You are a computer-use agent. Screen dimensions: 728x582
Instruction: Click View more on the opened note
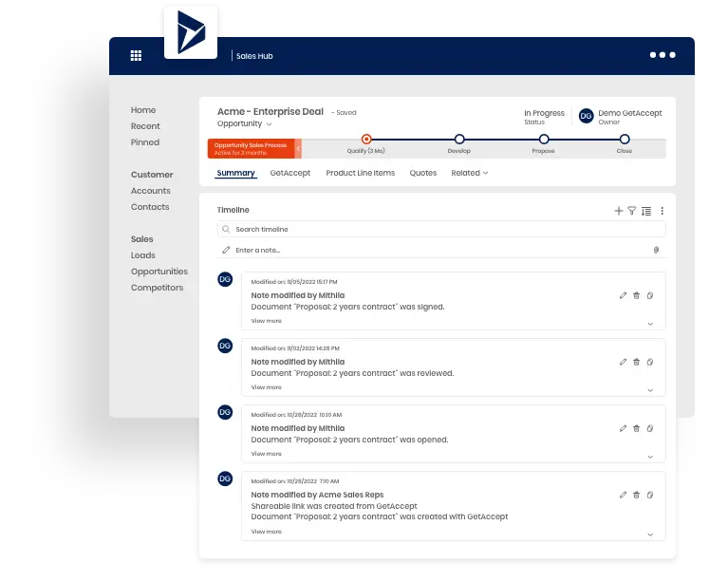267,454
